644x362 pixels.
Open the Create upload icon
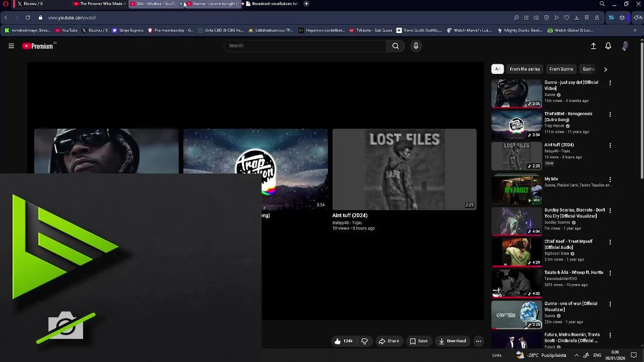[593, 46]
